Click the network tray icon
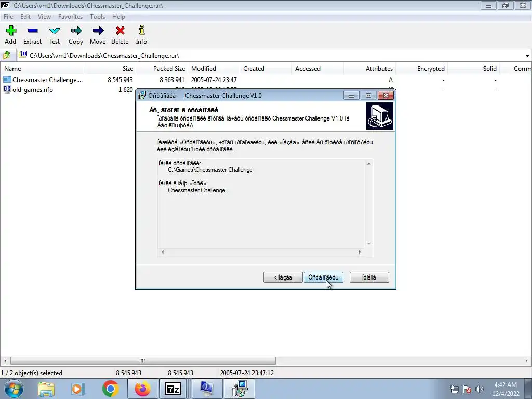 coord(454,389)
